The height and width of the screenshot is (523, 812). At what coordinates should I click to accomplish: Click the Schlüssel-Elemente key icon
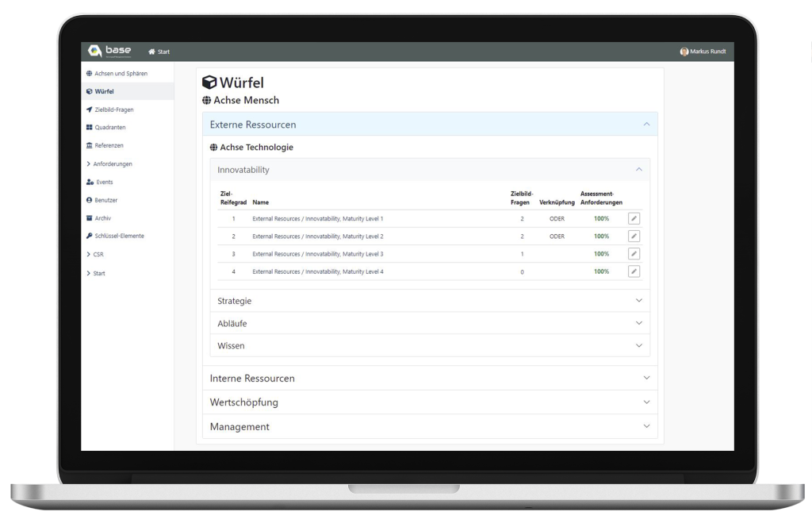point(90,236)
